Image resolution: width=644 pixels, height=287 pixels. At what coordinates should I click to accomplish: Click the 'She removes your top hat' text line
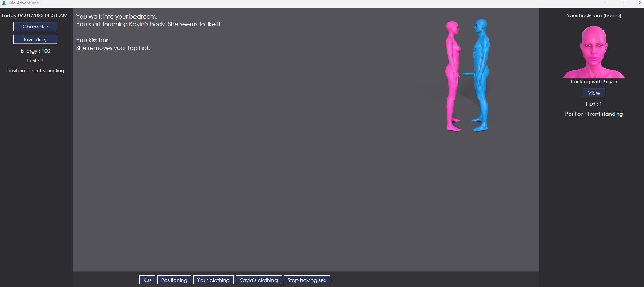tap(113, 48)
